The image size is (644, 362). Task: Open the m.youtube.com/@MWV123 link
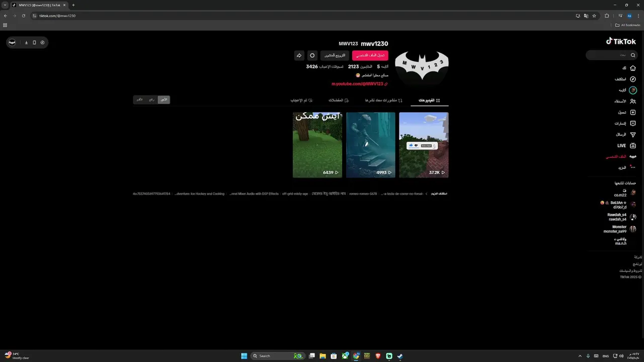[360, 84]
